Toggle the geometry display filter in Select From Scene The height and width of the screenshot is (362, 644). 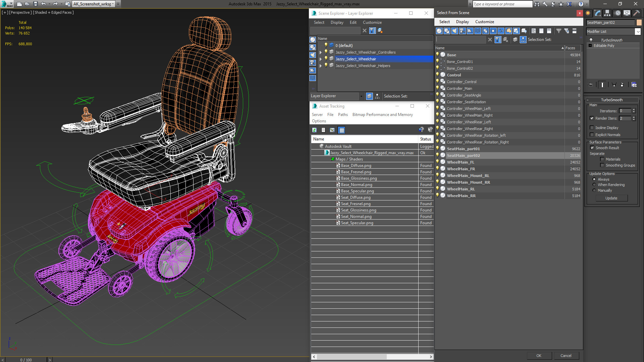[x=439, y=31]
